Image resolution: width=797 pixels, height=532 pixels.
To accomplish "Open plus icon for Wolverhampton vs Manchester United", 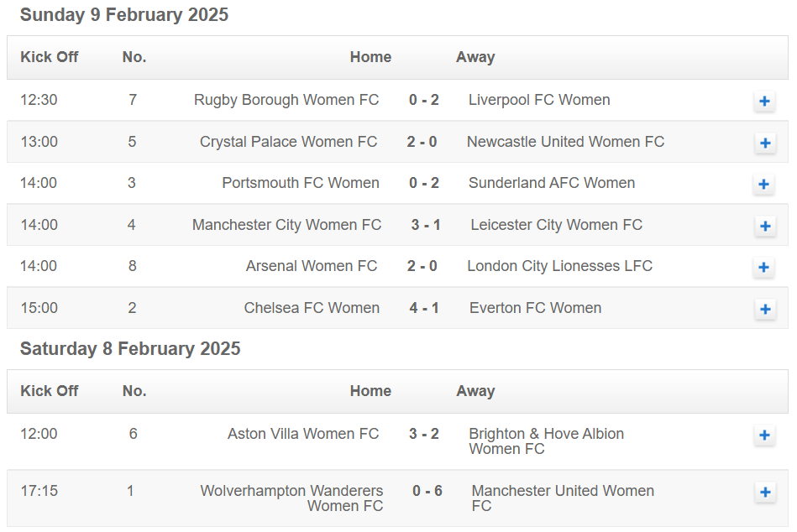I will coord(764,492).
